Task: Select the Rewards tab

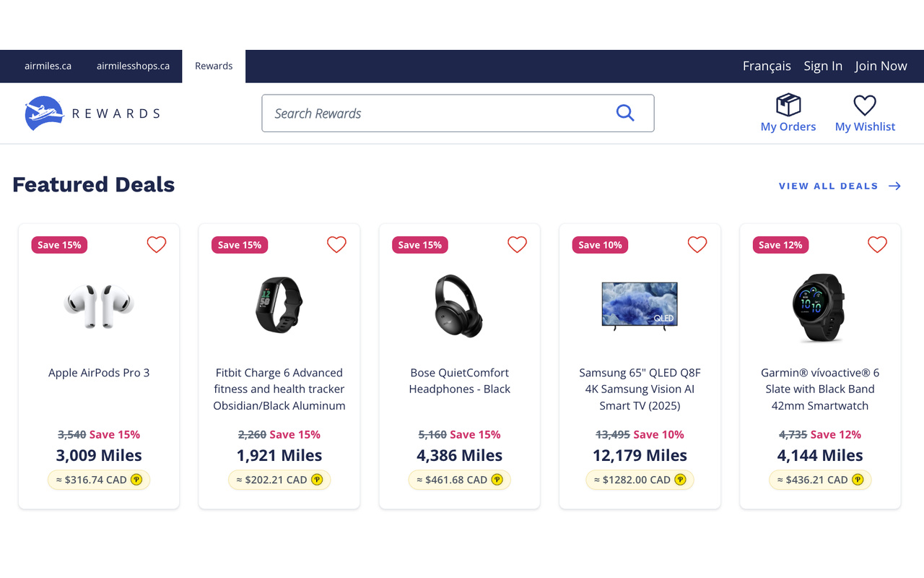Action: pos(214,66)
